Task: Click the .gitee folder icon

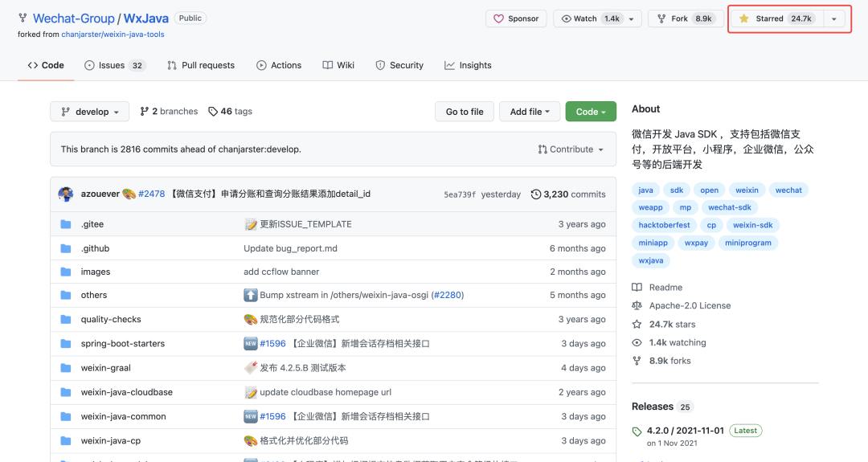Action: [66, 224]
